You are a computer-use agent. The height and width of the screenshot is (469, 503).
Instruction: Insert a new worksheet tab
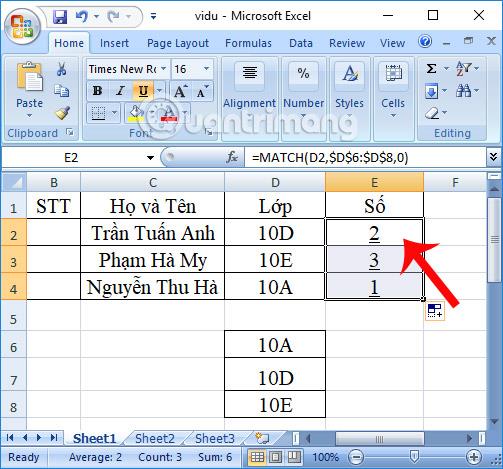262,438
